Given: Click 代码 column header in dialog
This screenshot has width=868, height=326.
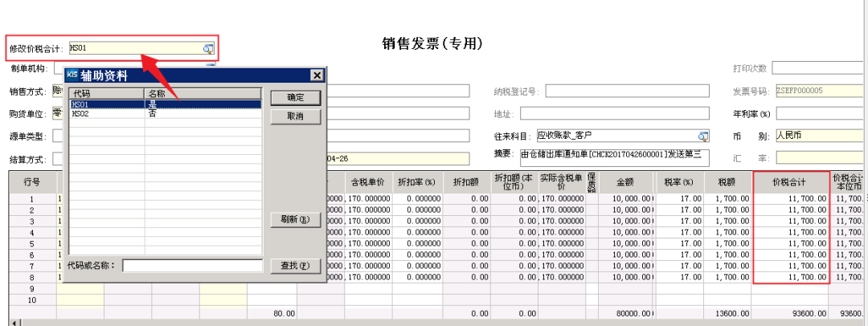Looking at the screenshot, I should pos(107,94).
